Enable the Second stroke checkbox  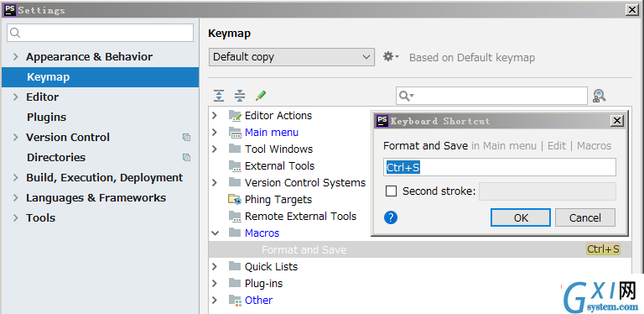pyautogui.click(x=391, y=191)
